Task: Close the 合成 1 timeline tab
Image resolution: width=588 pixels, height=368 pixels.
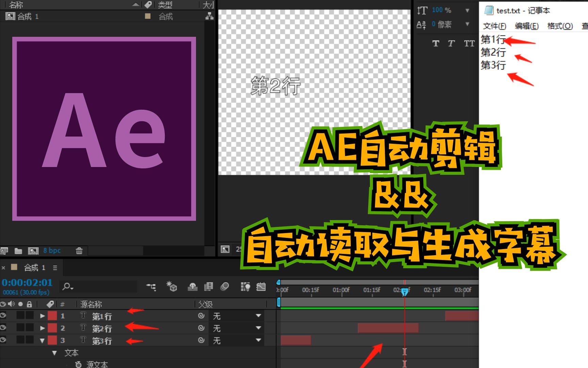Action: 3,268
